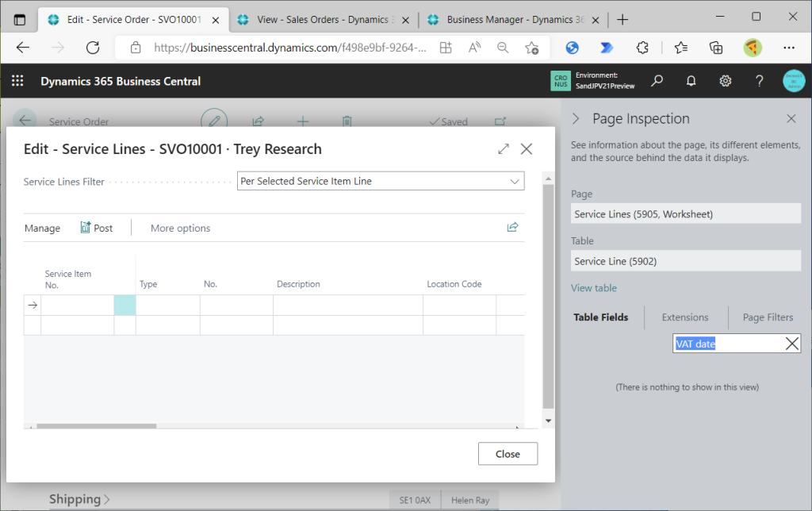Expand the Service Lines dialog to full screen

[x=504, y=149]
